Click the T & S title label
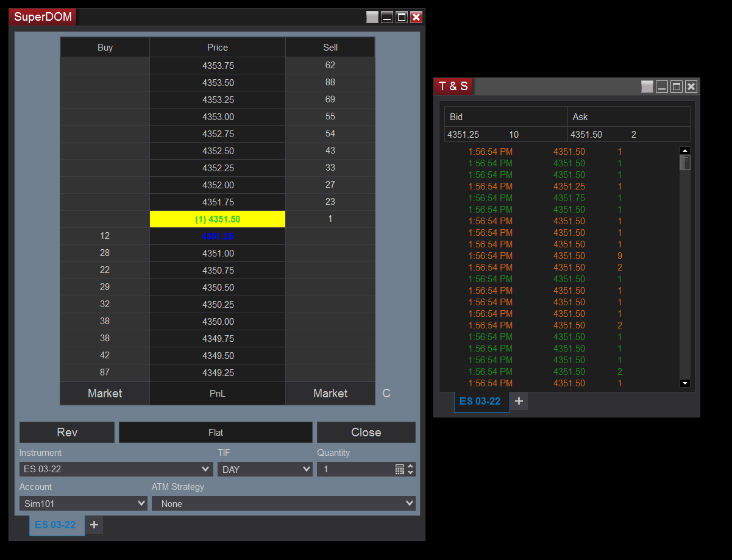The image size is (732, 560). [453, 87]
